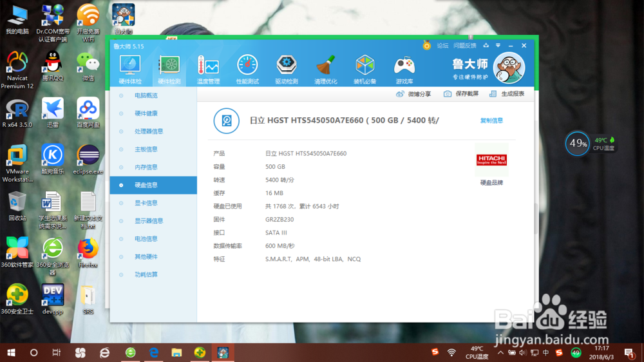Click 生成报表 generate report
Screen dimensions: 644x362
[x=507, y=94]
